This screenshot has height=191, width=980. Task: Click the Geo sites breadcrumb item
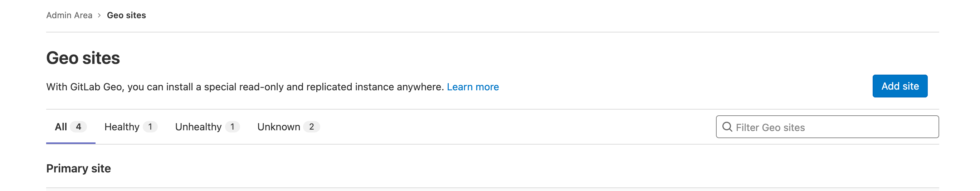126,15
